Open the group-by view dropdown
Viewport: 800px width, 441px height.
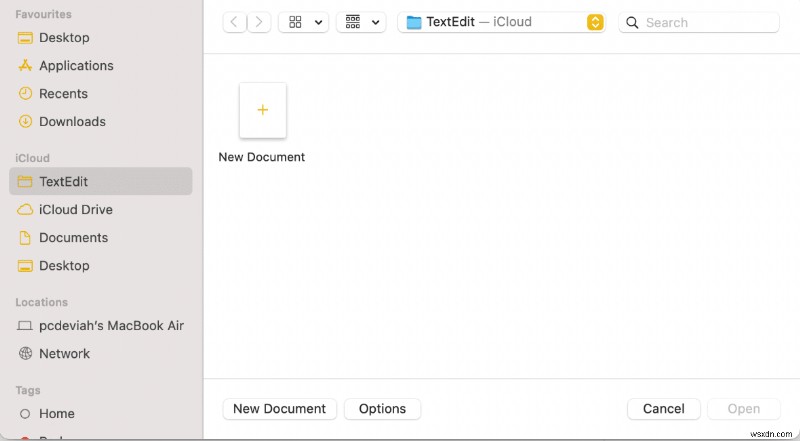click(361, 22)
